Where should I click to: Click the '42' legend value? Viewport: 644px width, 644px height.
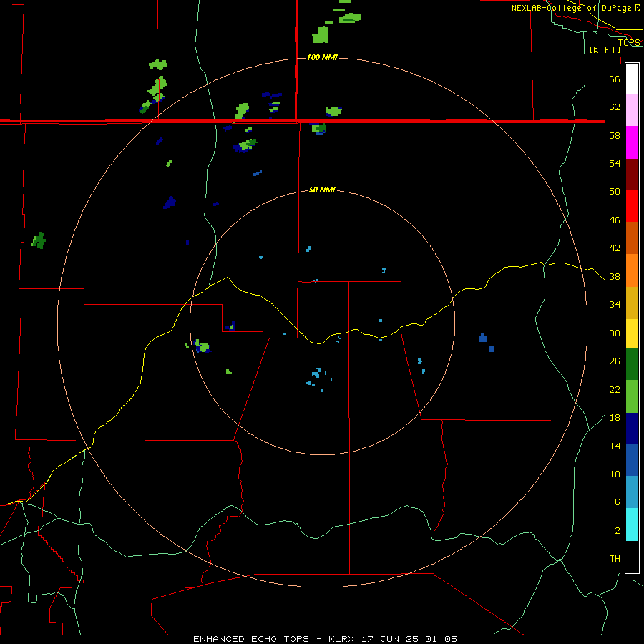point(615,248)
